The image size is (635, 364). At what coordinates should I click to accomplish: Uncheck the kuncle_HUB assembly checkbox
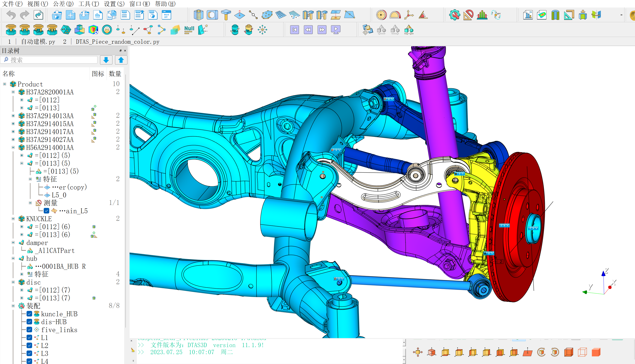pyautogui.click(x=29, y=314)
